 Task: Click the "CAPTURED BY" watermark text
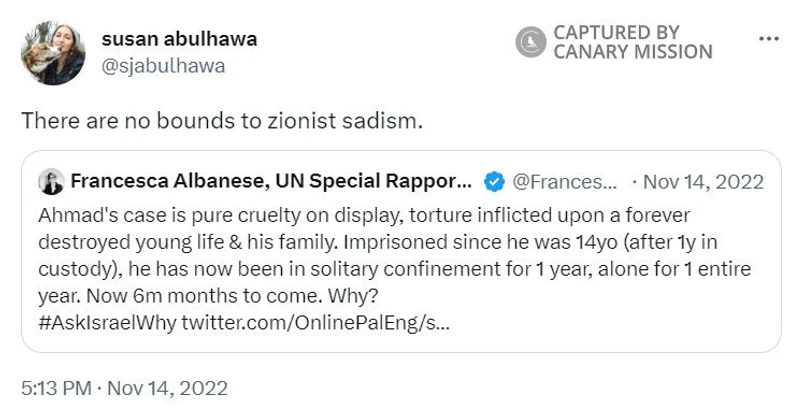click(x=616, y=32)
